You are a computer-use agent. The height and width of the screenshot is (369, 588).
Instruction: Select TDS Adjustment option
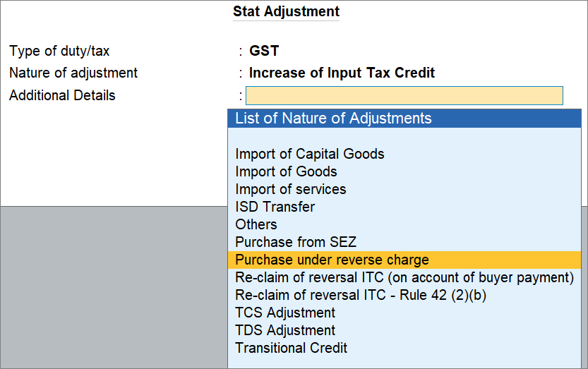285,330
